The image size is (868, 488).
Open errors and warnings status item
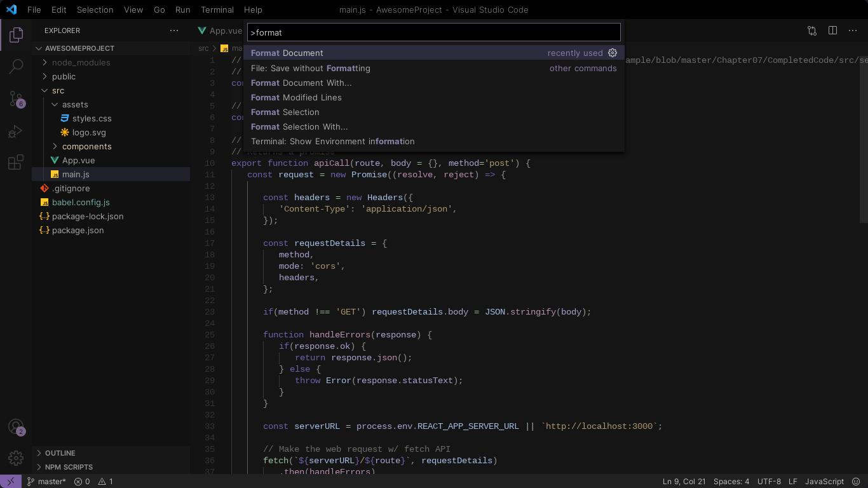(x=93, y=481)
